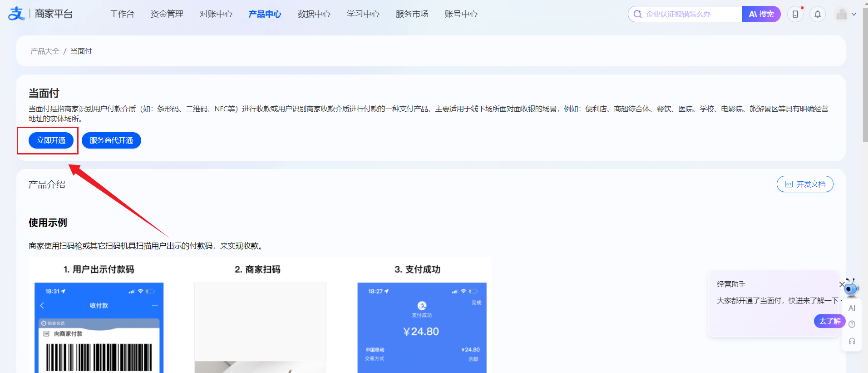This screenshot has height=373, width=868.
Task: Expand the account dropdown arrow
Action: (854, 14)
